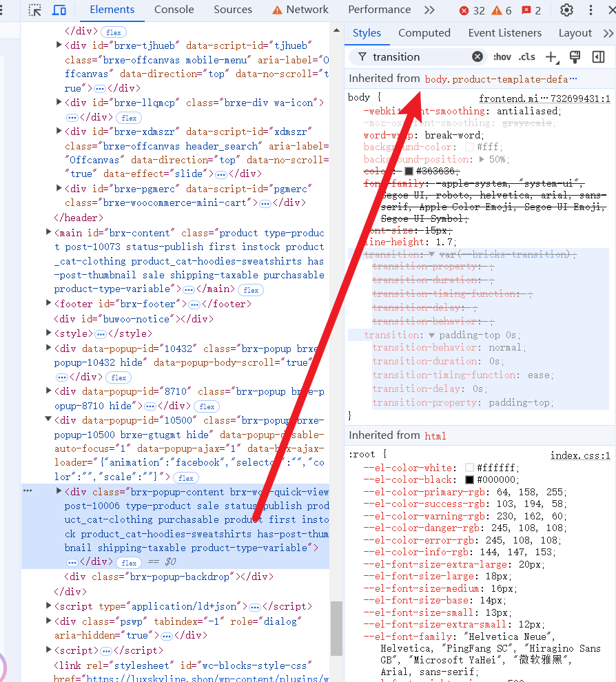Open the Event Listeners tab
This screenshot has height=682, width=616.
[504, 33]
